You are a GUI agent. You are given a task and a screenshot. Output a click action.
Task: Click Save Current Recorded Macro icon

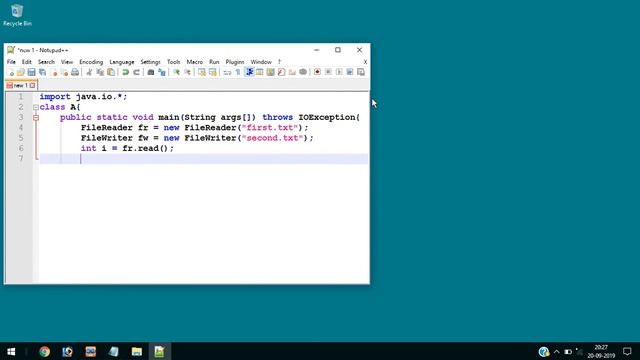click(x=361, y=72)
